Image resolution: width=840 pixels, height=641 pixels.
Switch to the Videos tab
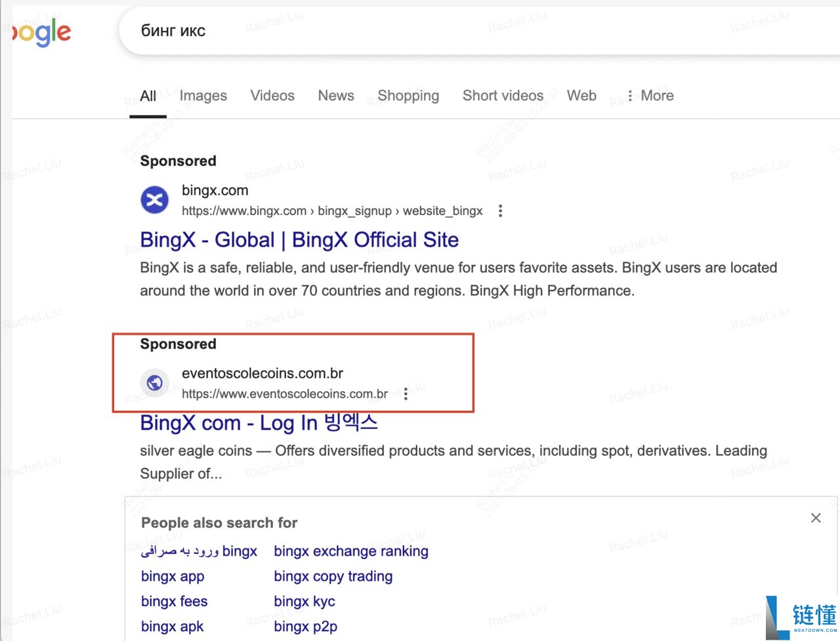[272, 96]
